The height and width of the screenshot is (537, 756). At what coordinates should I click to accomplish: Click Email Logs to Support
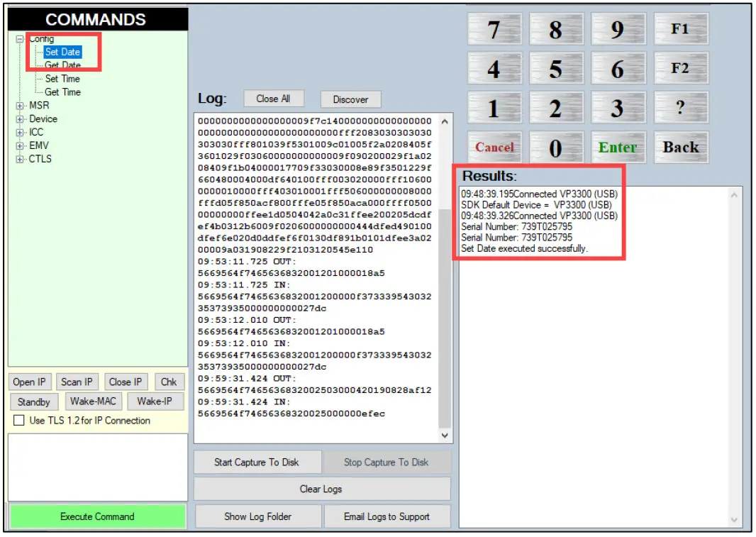(x=387, y=516)
